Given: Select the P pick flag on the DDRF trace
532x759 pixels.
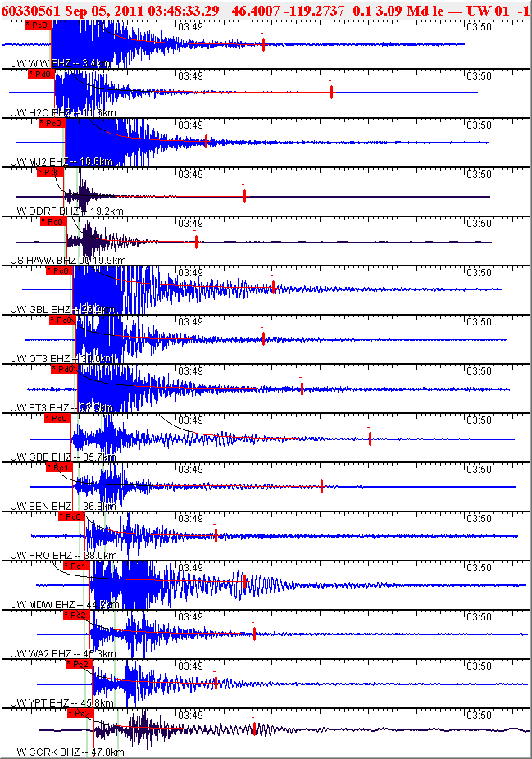Looking at the screenshot, I should point(50,172).
